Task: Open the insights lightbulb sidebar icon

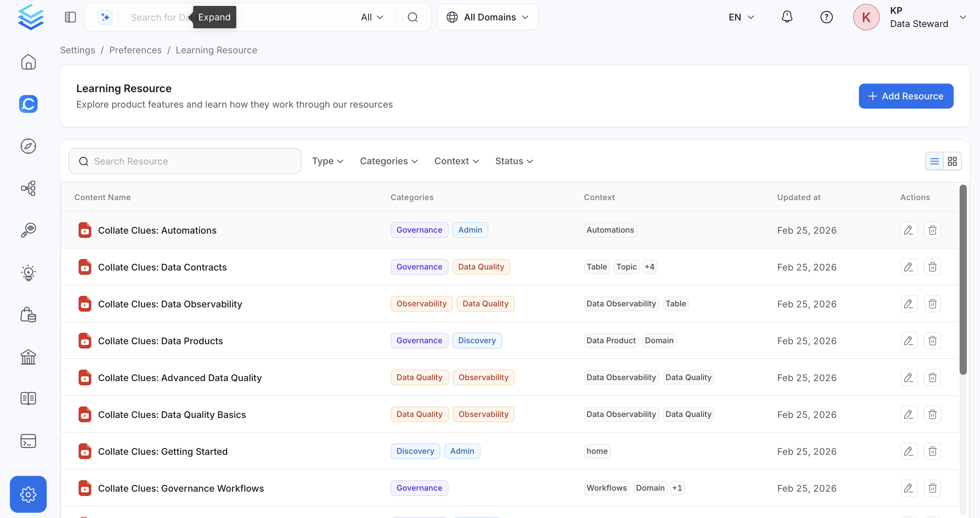Action: click(28, 273)
